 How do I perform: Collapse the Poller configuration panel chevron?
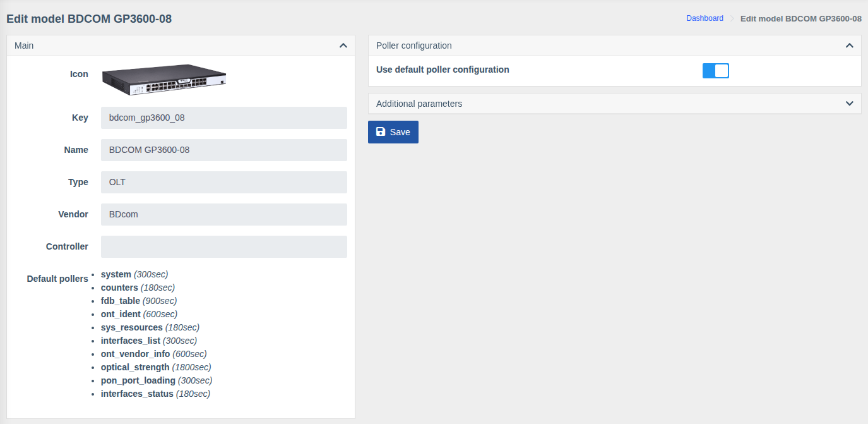pos(850,45)
